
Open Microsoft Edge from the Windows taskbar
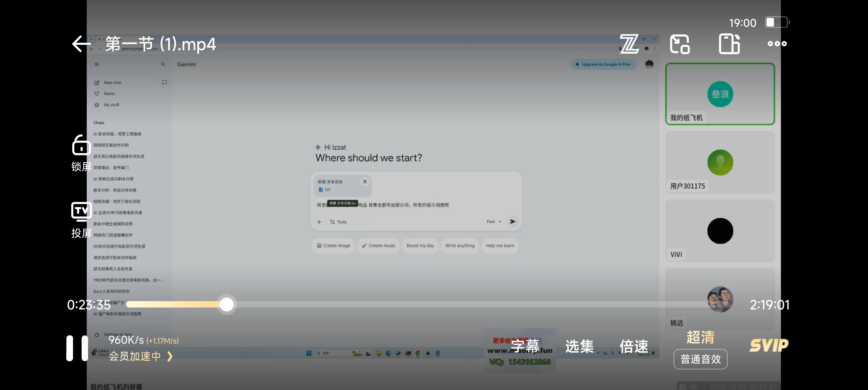pos(388,353)
